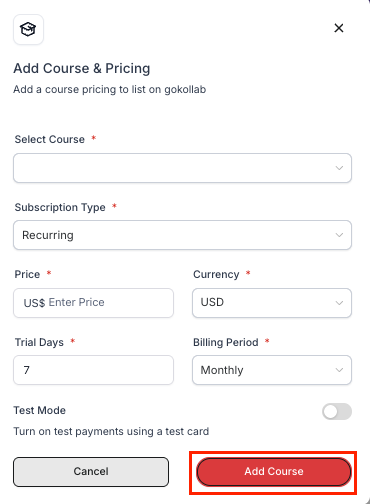Click the chevron next to USD
370x504 pixels.
339,303
